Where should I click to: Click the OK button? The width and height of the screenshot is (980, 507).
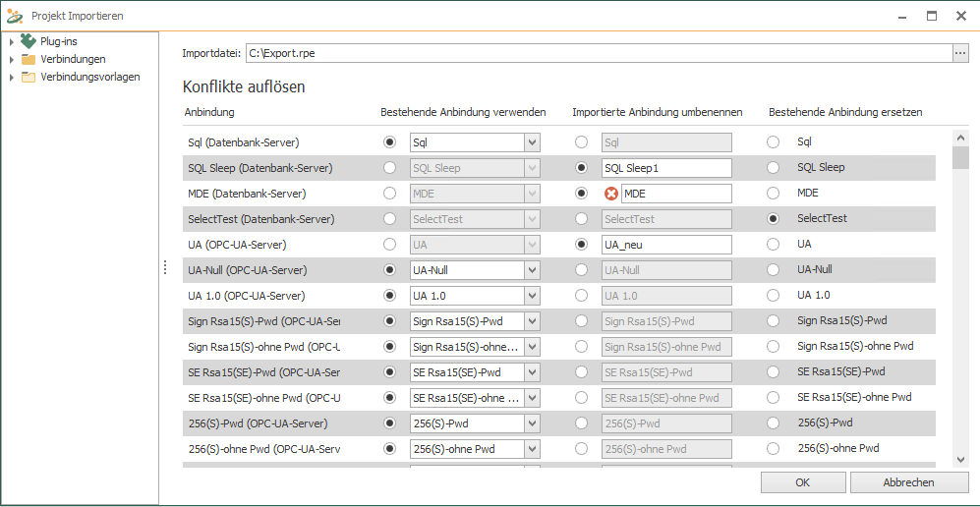click(802, 482)
